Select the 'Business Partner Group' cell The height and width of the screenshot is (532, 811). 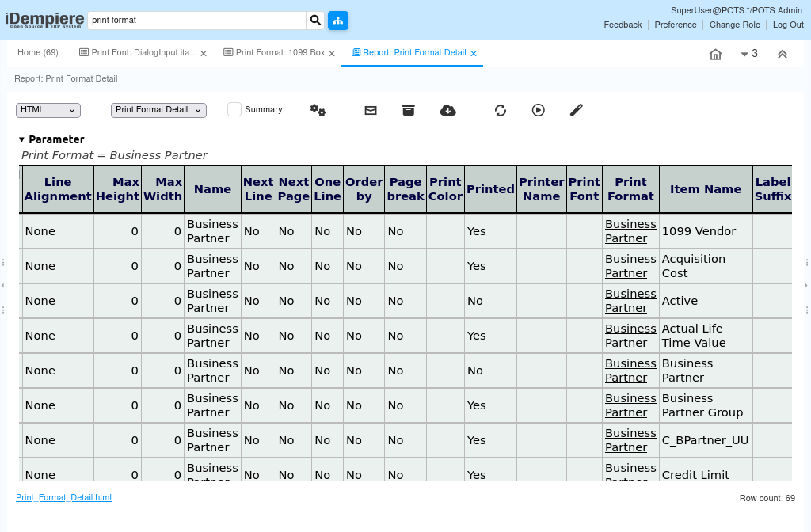coord(706,405)
